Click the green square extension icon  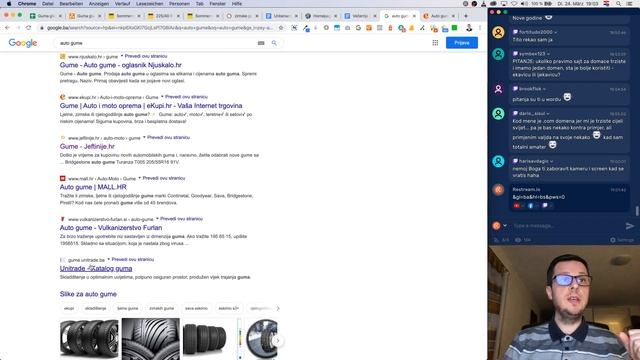[x=454, y=28]
